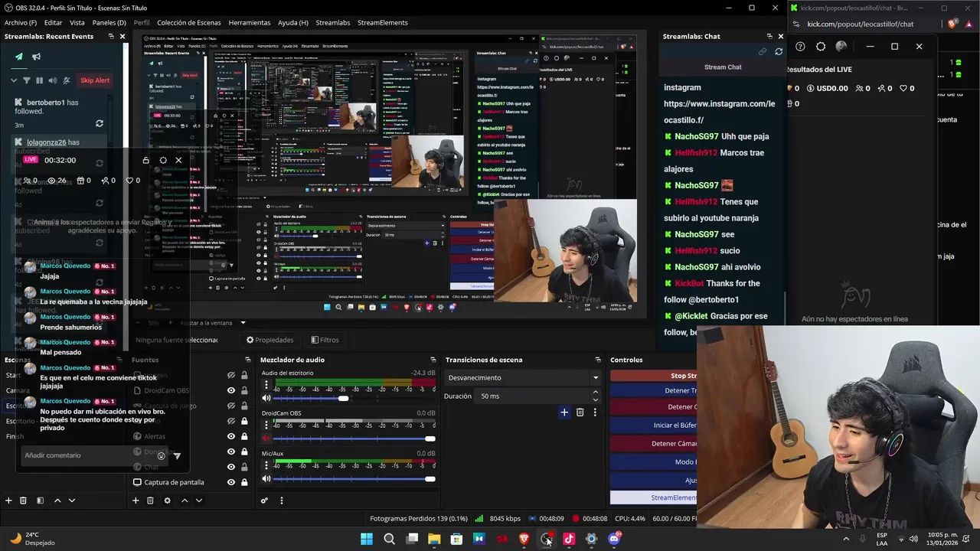Open Brave browser from the taskbar
Screen dimensions: 980x551
pyautogui.click(x=524, y=539)
